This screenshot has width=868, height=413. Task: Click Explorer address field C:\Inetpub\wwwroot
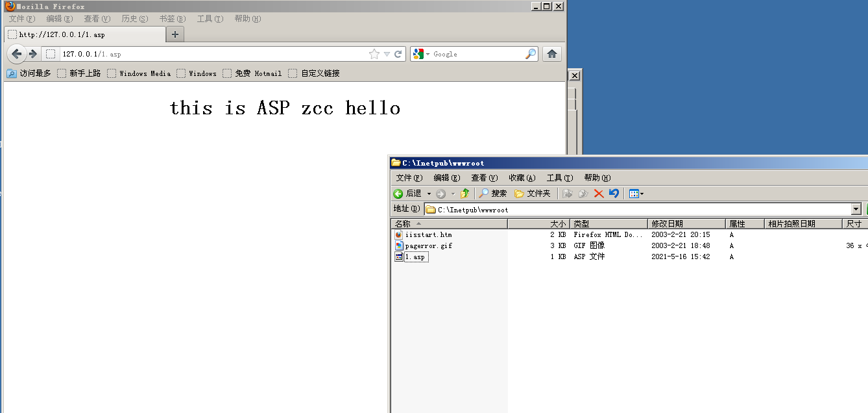point(637,209)
